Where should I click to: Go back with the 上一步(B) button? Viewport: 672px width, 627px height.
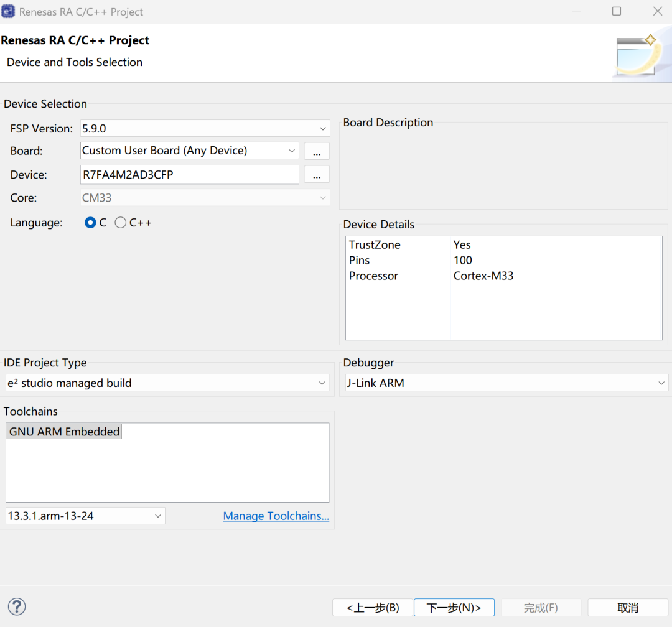(x=372, y=608)
